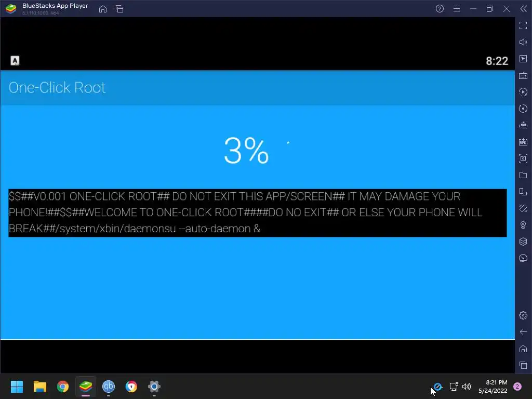Open memory trim sidebar icon
Viewport: 532px width, 399px height.
[x=523, y=125]
